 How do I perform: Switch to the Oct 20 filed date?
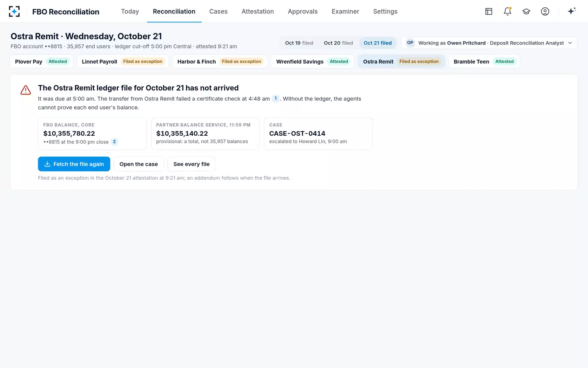339,43
